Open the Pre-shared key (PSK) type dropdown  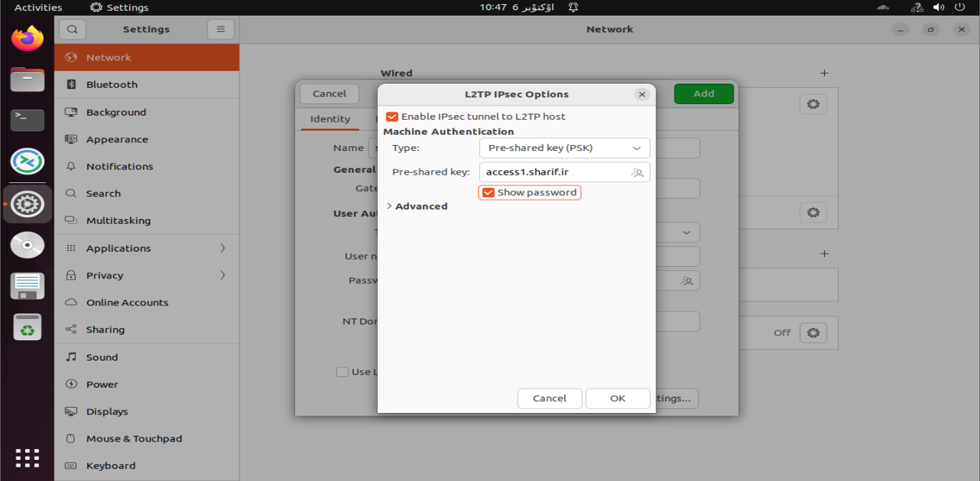[564, 148]
